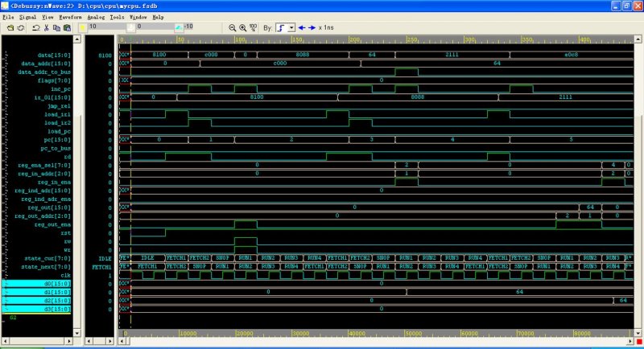
Task: Click the zoom out magnifier icon
Action: click(x=232, y=28)
